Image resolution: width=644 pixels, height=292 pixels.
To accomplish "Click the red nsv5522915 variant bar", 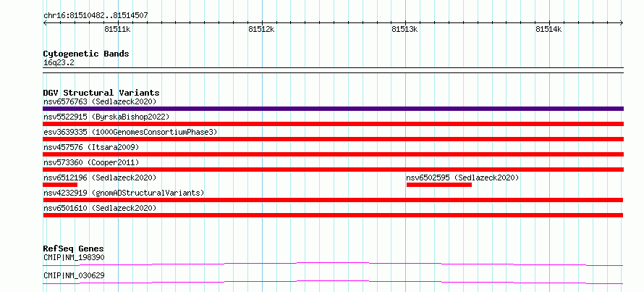I will [333, 124].
